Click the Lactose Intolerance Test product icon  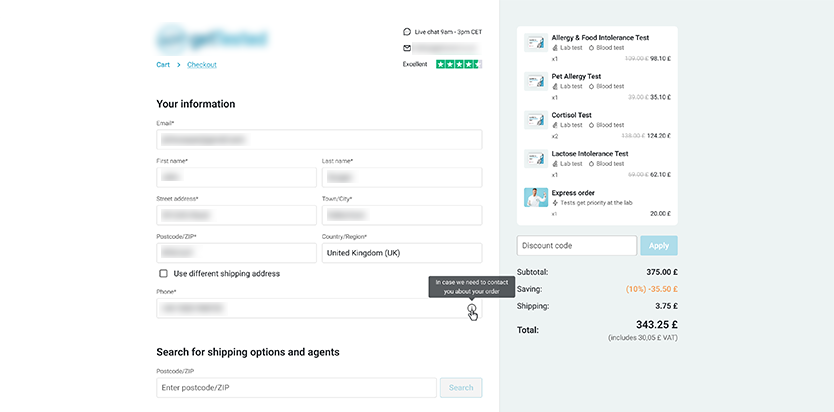[535, 159]
